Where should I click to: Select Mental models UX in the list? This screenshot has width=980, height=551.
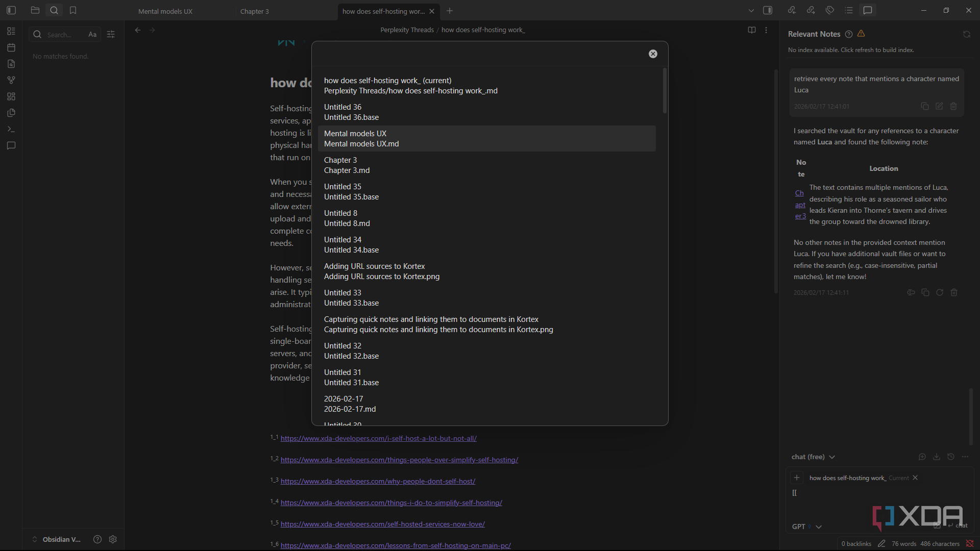[x=486, y=139]
